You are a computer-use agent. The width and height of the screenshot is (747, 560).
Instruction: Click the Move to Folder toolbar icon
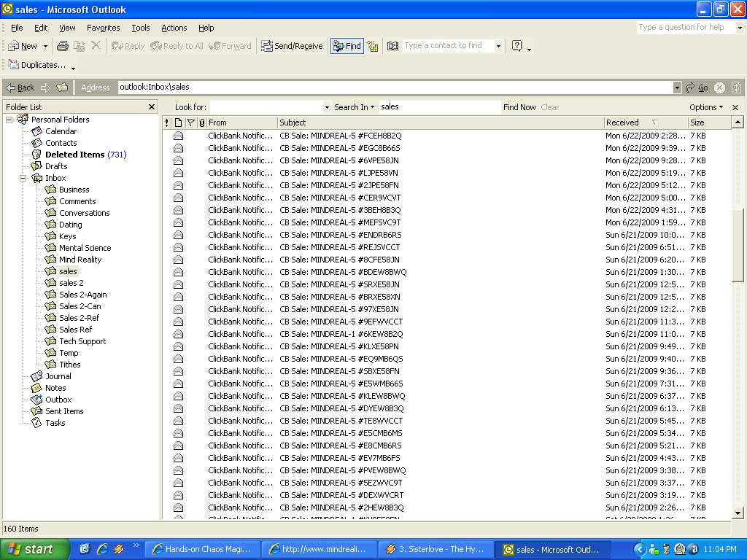pyautogui.click(x=79, y=46)
